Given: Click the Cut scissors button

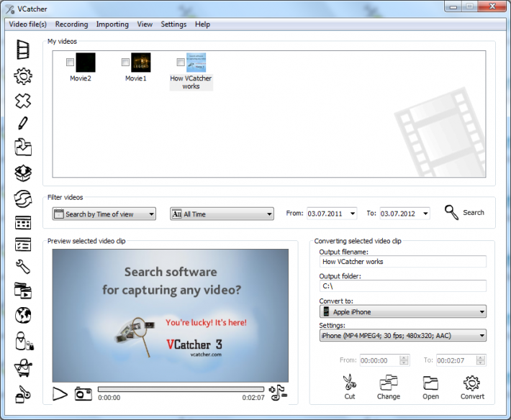Looking at the screenshot, I should point(350,387).
